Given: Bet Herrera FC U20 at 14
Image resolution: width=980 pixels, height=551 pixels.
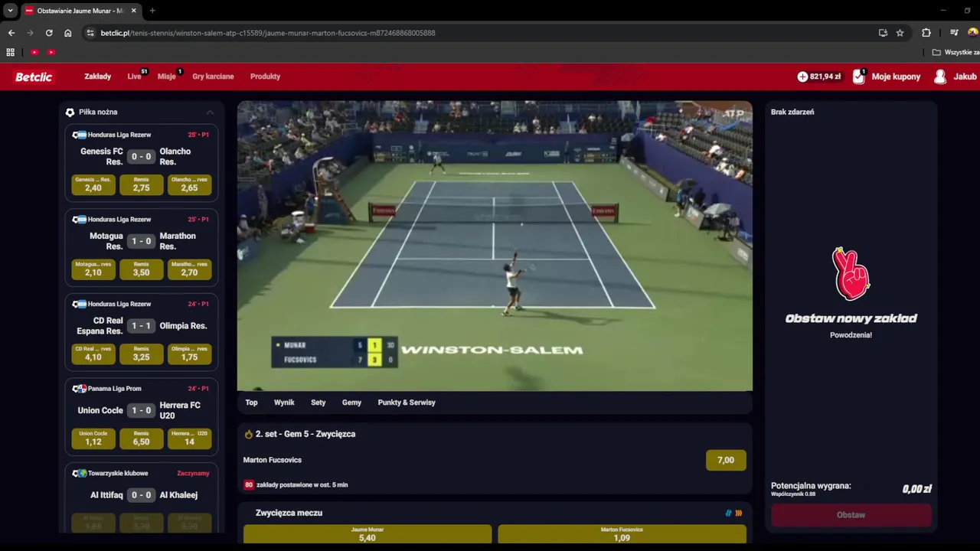Looking at the screenshot, I should pos(189,438).
